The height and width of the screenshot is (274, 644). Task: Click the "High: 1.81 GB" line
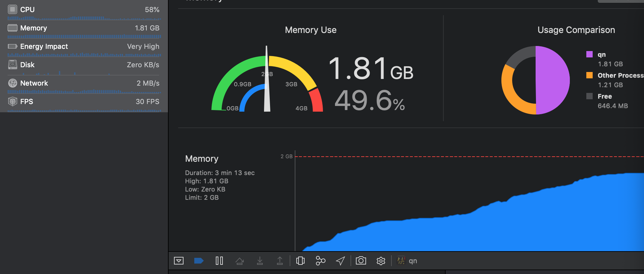pos(207,181)
